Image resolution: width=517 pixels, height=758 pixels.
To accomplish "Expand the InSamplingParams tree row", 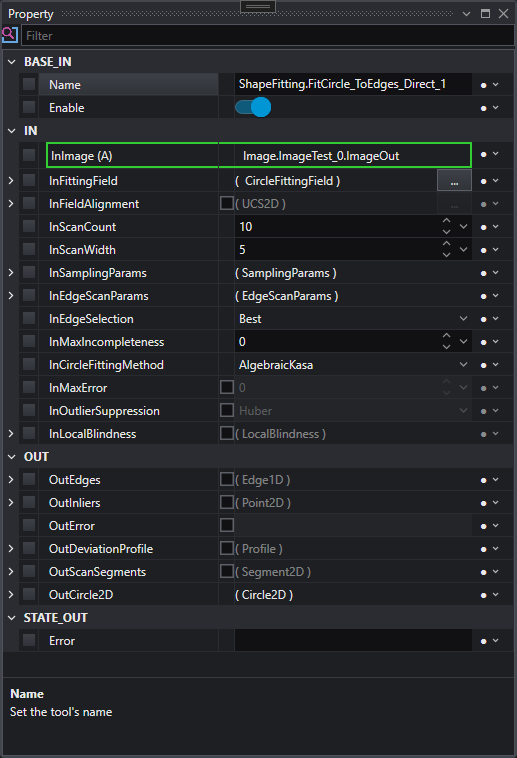I will tap(11, 273).
